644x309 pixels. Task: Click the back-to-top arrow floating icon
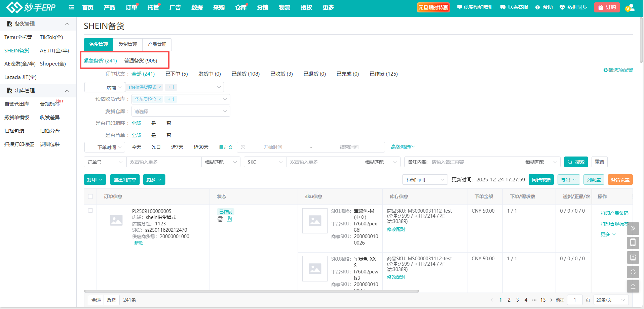tap(633, 286)
